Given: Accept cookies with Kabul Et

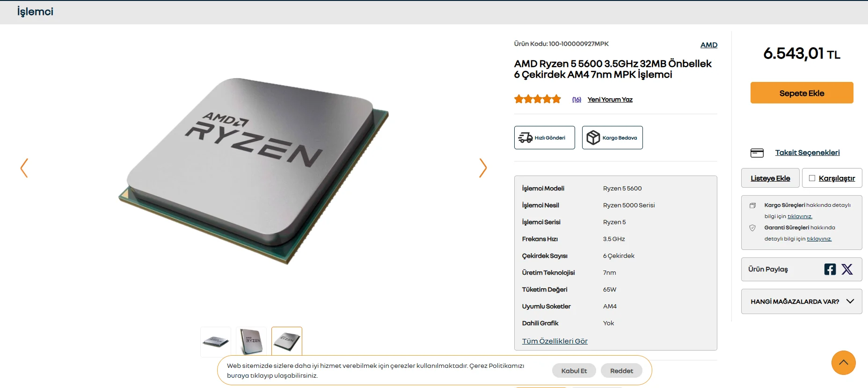Looking at the screenshot, I should pyautogui.click(x=574, y=371).
